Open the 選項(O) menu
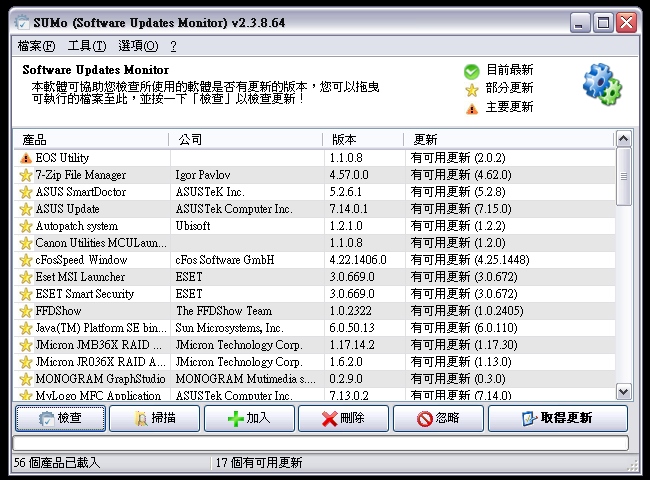Viewport: 650px width, 480px height. coord(138,46)
